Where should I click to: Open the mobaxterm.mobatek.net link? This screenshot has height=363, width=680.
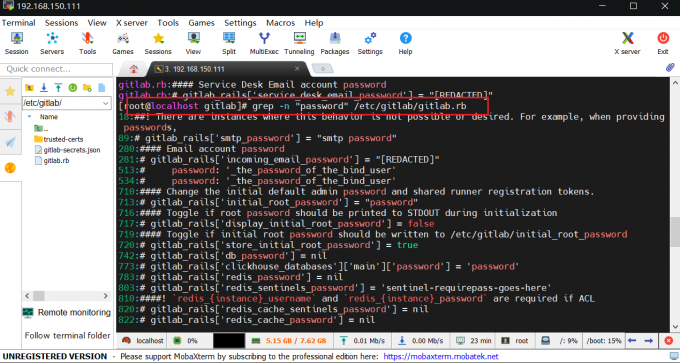(x=441, y=356)
